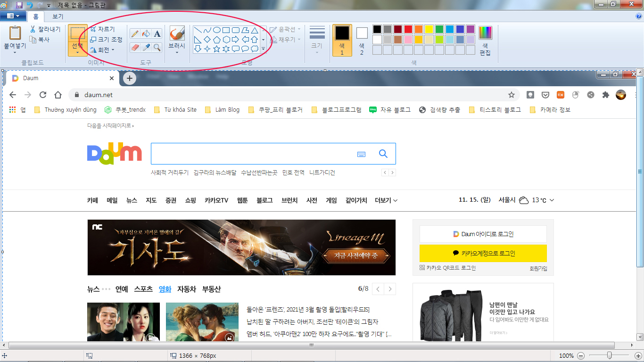Click Daum search box in pasted image
This screenshot has height=362, width=644.
[x=273, y=154]
